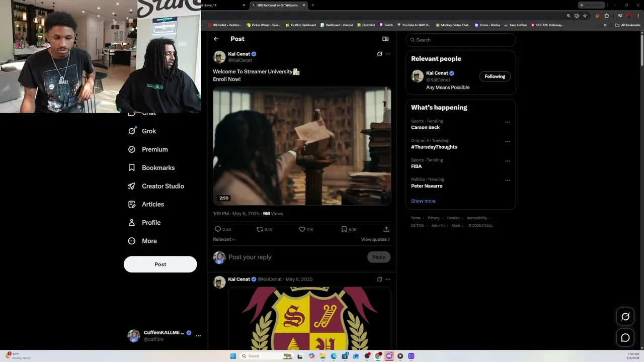Viewport: 644px width, 362px height.
Task: Open the FIBA trending topic
Action: [417, 166]
